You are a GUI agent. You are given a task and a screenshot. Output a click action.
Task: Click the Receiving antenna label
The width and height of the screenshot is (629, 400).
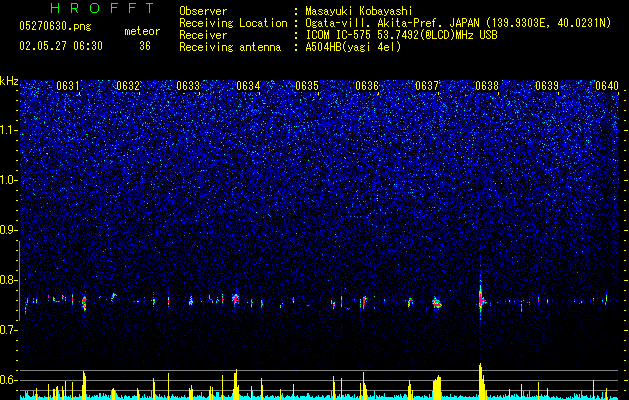(230, 47)
